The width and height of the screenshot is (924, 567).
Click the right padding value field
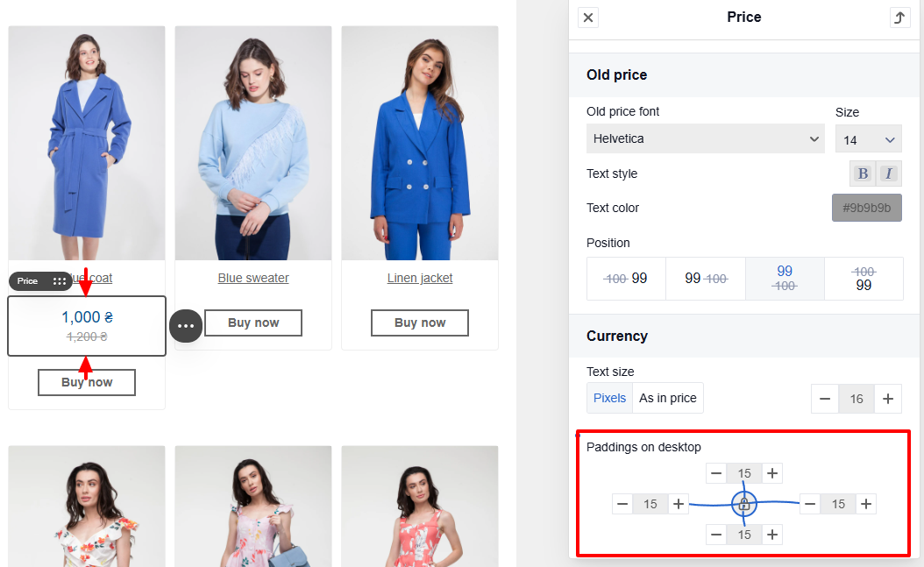(838, 504)
